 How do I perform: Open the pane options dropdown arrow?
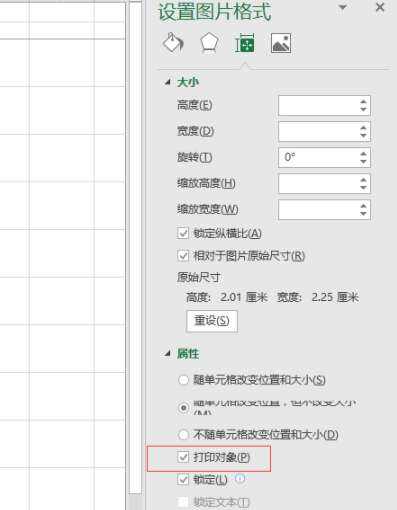click(x=342, y=7)
